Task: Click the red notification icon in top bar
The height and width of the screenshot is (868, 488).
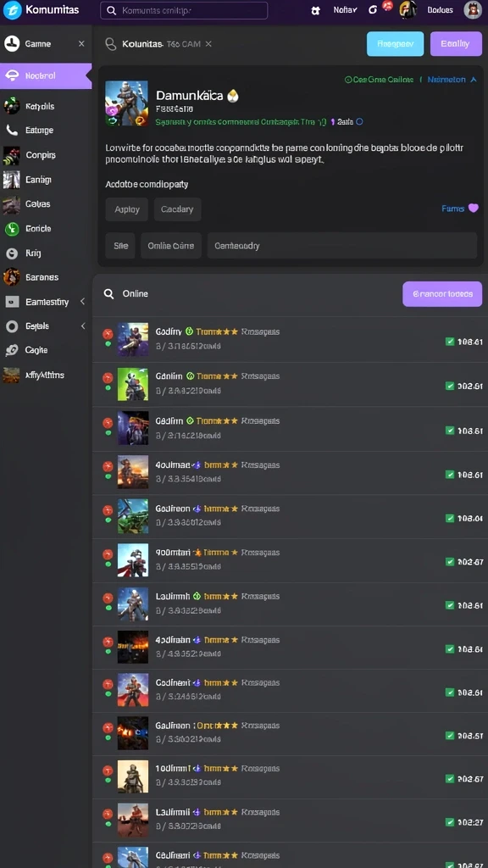Action: 387,6
